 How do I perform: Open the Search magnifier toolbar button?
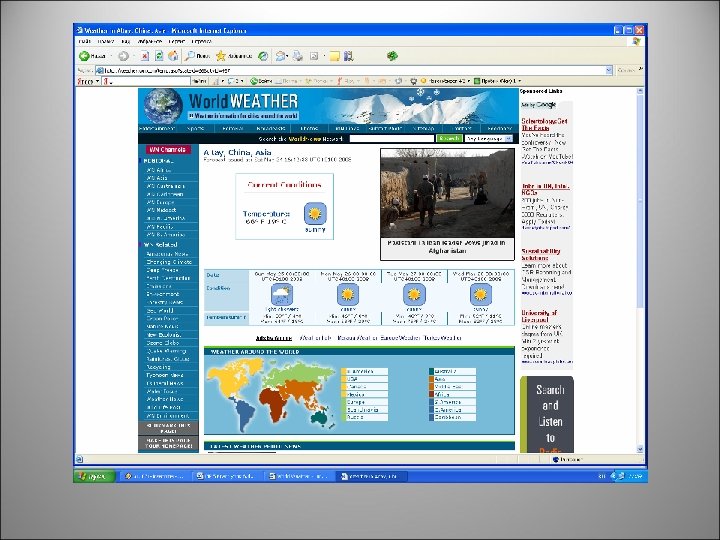coord(197,56)
